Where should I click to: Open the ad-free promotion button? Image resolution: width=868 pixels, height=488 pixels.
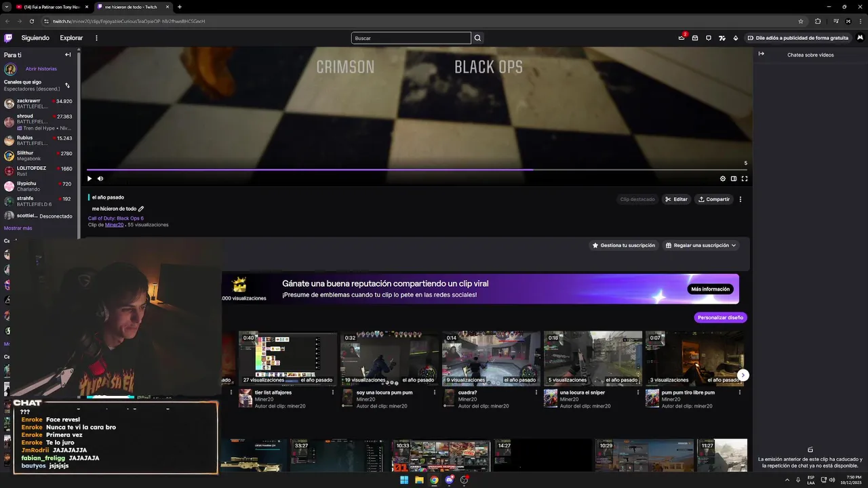tap(797, 38)
